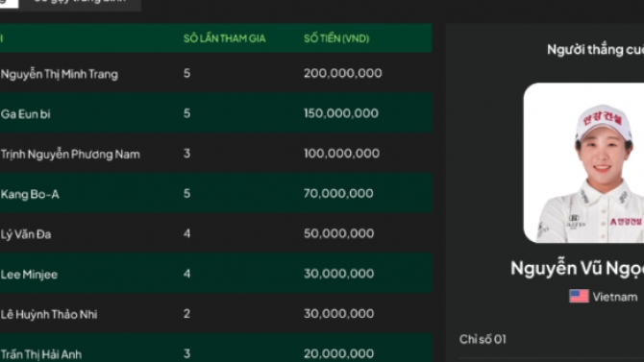
Task: Open the winner's portrait photo
Action: pos(583,163)
